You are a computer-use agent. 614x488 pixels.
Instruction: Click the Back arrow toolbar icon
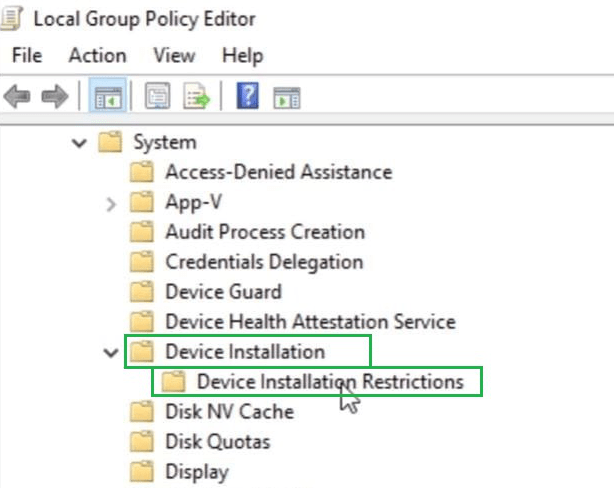17,97
